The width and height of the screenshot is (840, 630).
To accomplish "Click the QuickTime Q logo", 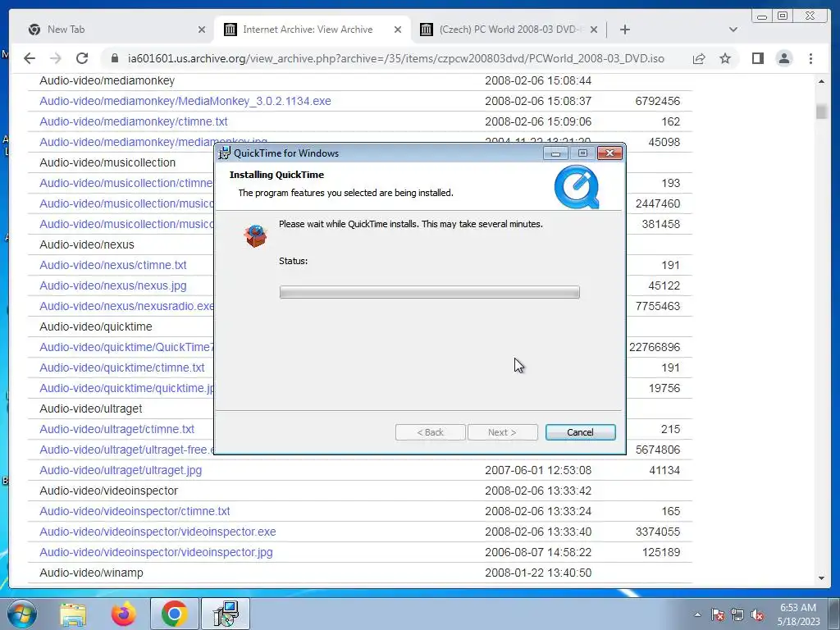I will click(577, 187).
